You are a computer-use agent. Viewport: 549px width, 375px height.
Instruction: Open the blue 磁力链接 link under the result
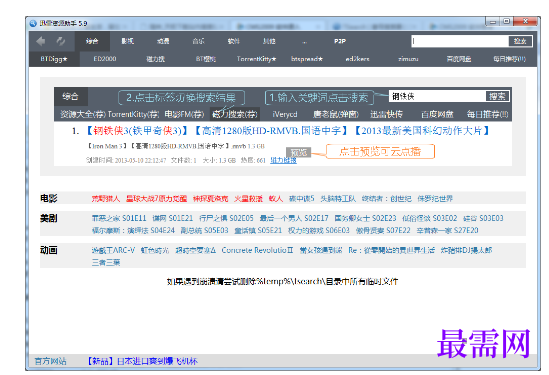(283, 160)
